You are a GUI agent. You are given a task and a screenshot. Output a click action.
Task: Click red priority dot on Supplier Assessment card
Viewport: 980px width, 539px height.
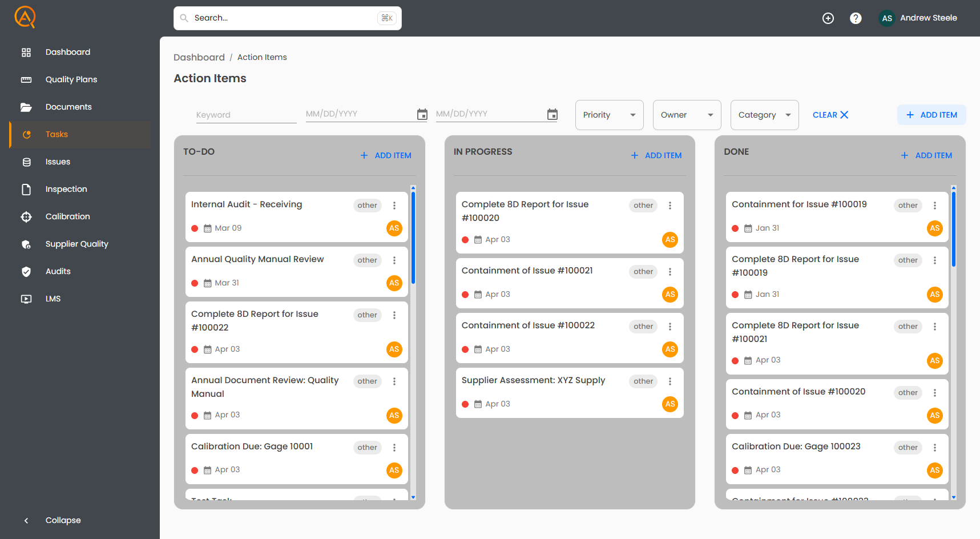pos(465,404)
